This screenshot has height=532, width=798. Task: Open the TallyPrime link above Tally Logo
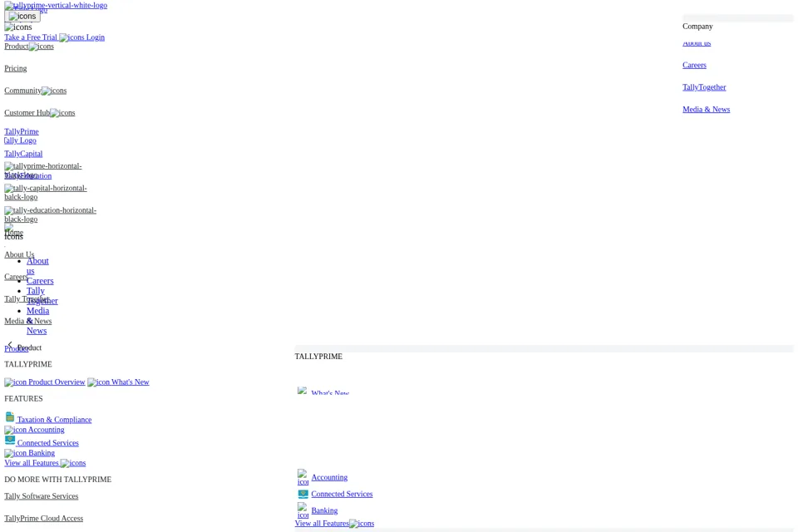point(22,132)
